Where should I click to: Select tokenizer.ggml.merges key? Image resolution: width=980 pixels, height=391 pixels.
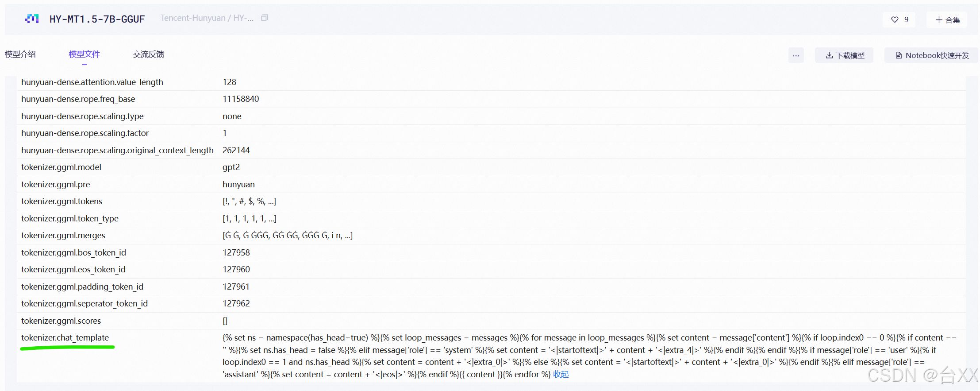[63, 235]
